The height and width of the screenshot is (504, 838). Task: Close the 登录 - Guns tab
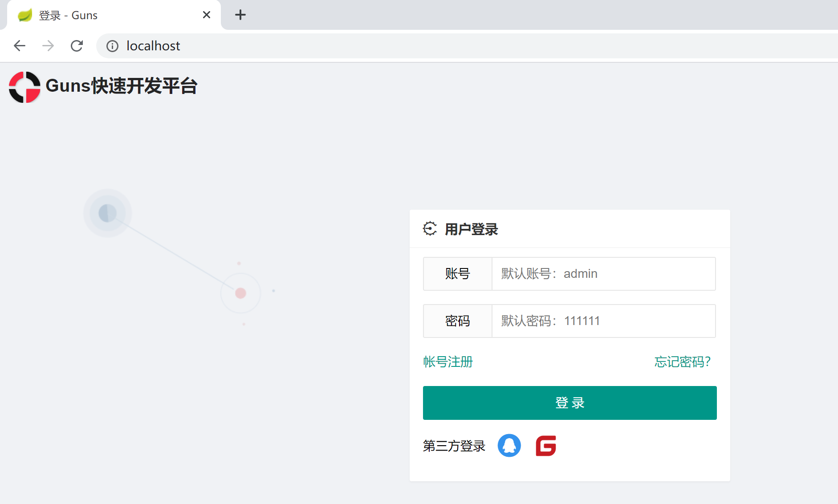tap(207, 15)
